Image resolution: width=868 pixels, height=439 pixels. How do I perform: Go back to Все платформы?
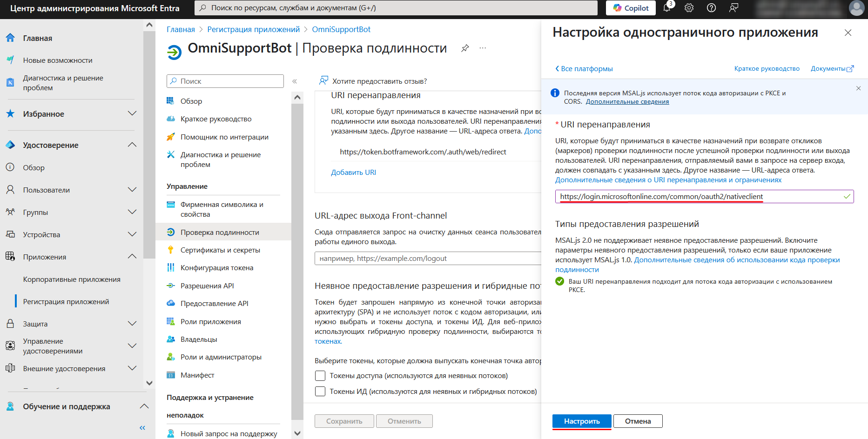pos(584,69)
